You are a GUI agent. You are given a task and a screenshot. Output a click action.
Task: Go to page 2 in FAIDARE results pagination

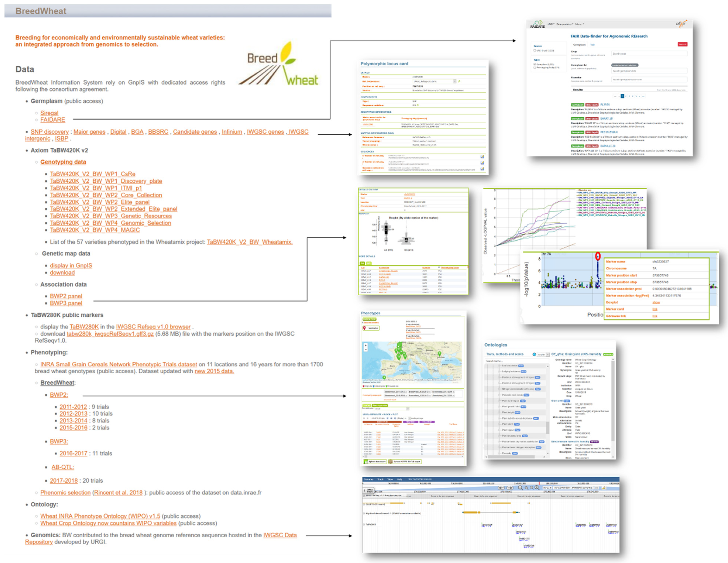pyautogui.click(x=626, y=96)
